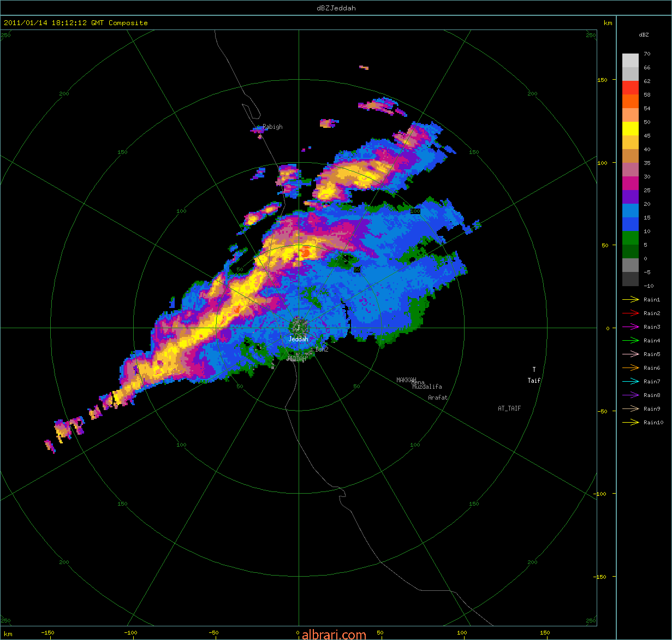Click the yellow Rain10 arrow icon

coord(631,422)
